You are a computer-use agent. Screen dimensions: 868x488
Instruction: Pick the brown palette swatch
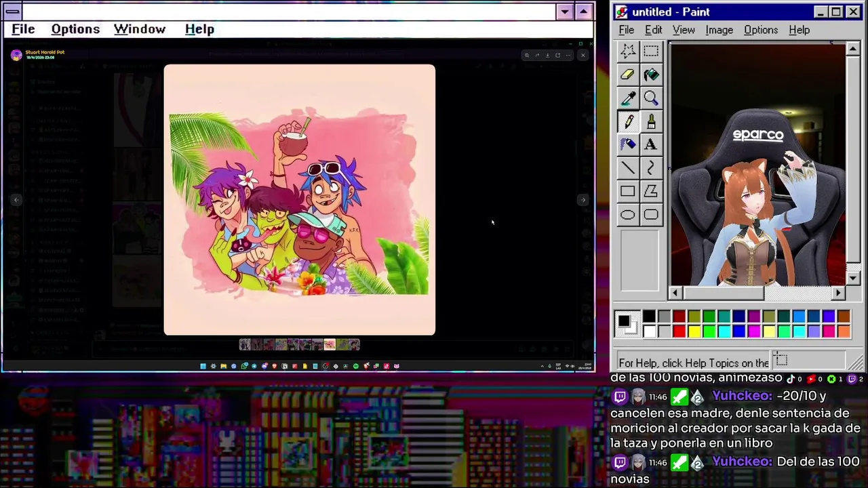(843, 317)
